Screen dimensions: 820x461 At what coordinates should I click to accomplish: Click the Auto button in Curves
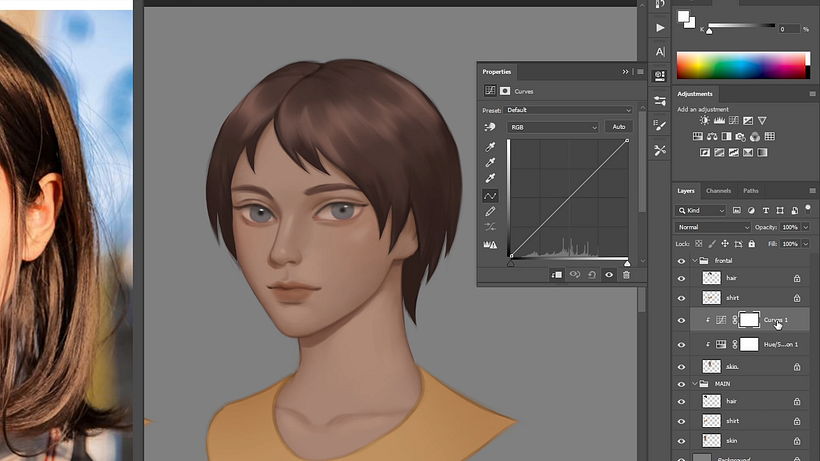pyautogui.click(x=619, y=127)
